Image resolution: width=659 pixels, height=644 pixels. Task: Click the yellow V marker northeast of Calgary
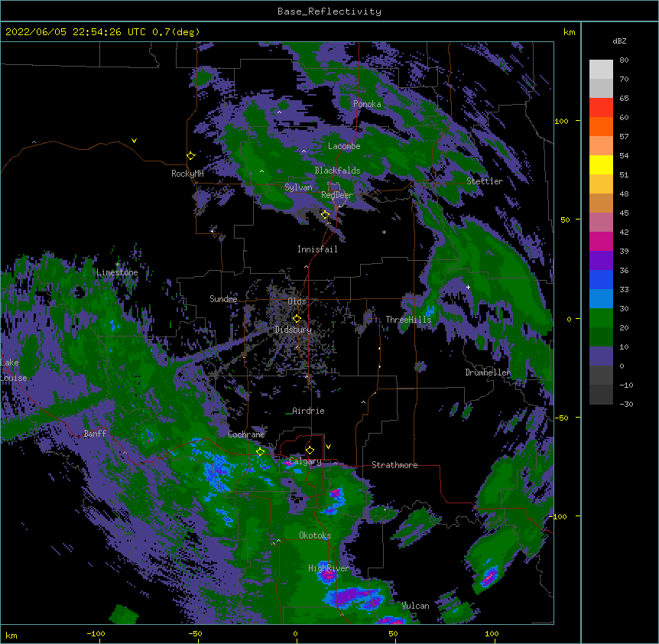[x=328, y=447]
